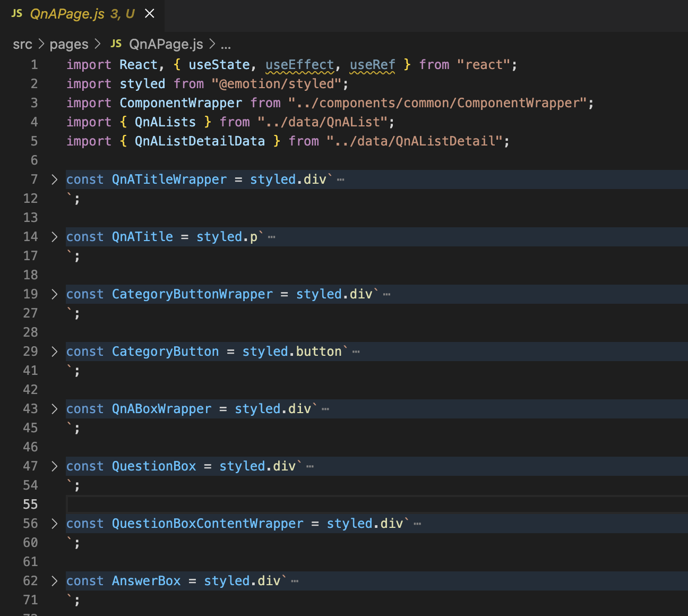This screenshot has height=616, width=688.
Task: Click line number 6 in gutter
Action: tap(34, 160)
